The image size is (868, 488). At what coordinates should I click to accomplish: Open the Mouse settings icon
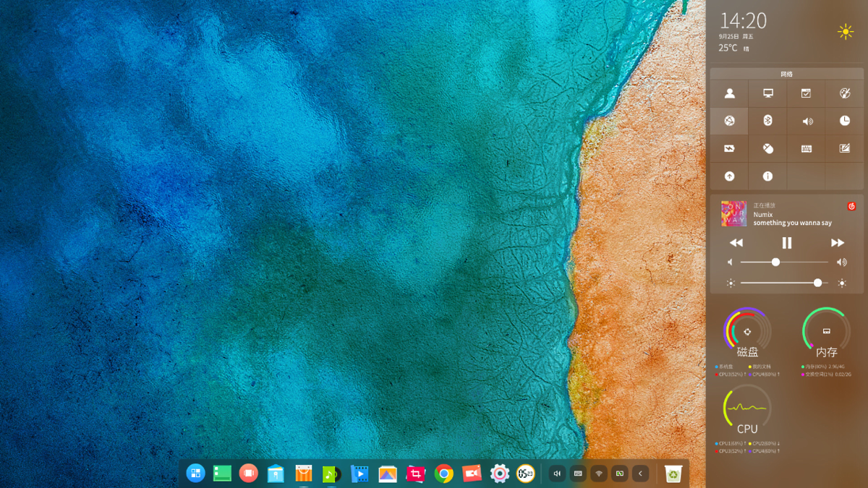pyautogui.click(x=767, y=149)
